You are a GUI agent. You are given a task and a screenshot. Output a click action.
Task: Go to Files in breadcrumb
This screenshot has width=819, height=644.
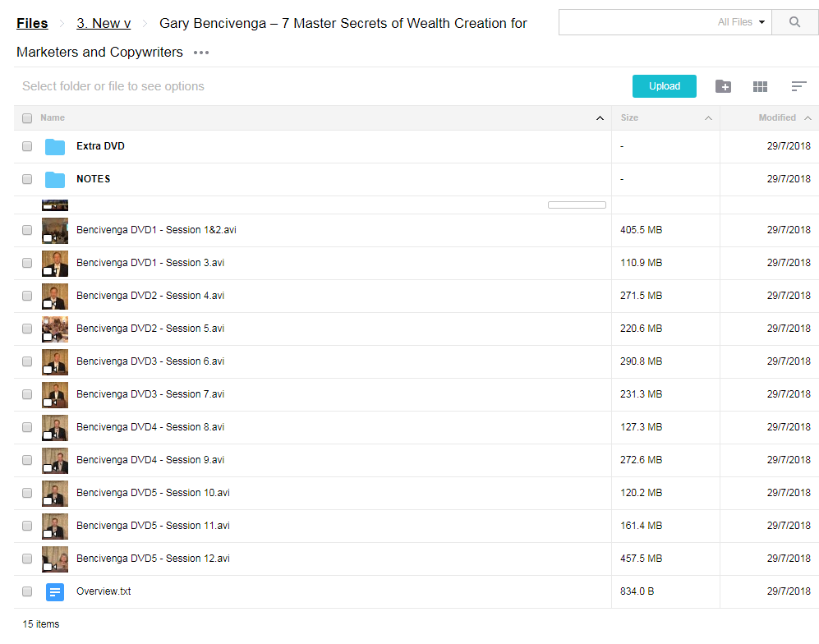pyautogui.click(x=32, y=23)
